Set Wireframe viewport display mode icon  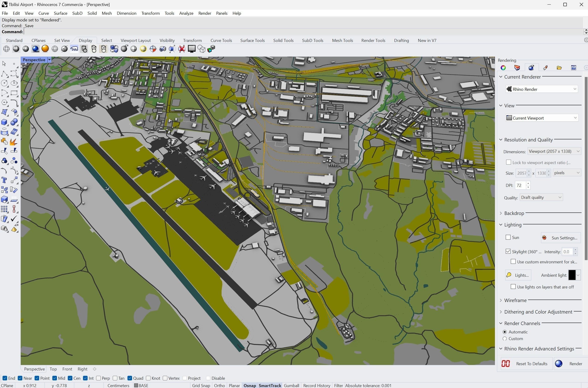[x=6, y=49]
